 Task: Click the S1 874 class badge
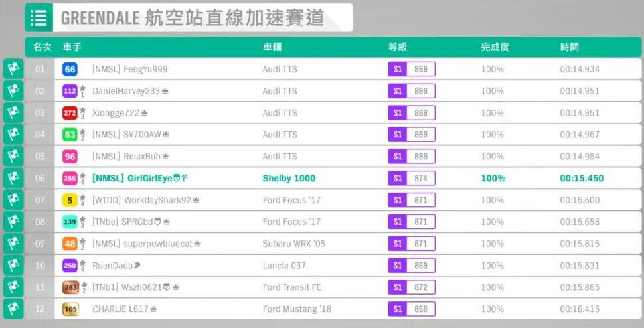click(412, 178)
